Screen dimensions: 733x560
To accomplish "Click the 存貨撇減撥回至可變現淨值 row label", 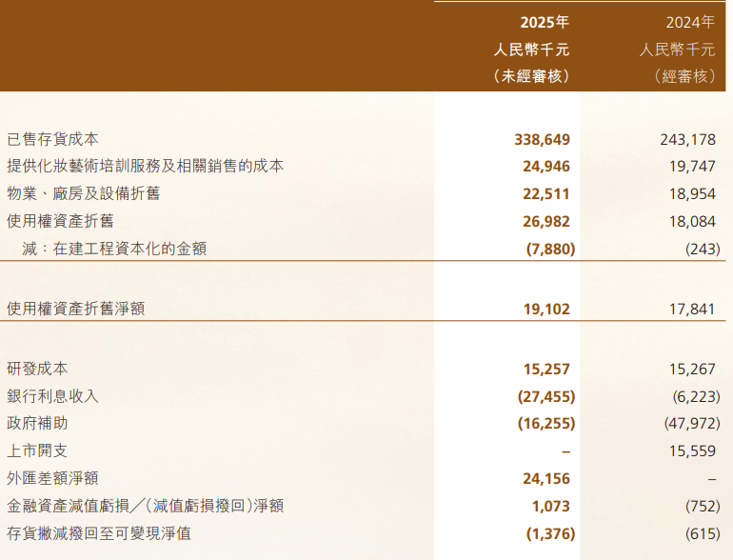I will 98,533.
